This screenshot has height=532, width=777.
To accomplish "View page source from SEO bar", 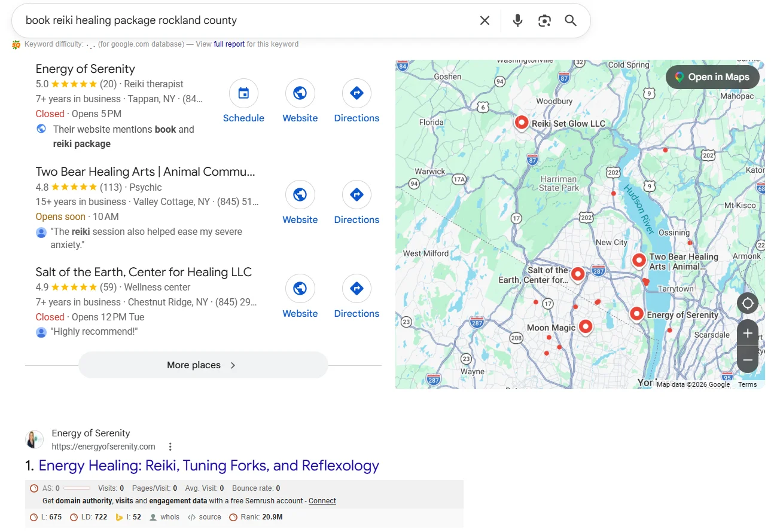I will 205,517.
